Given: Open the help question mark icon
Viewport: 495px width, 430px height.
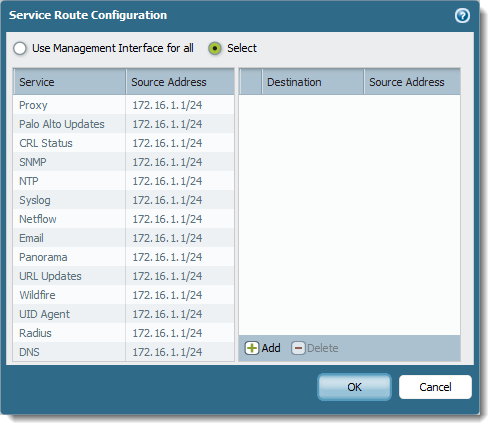Looking at the screenshot, I should click(x=462, y=16).
